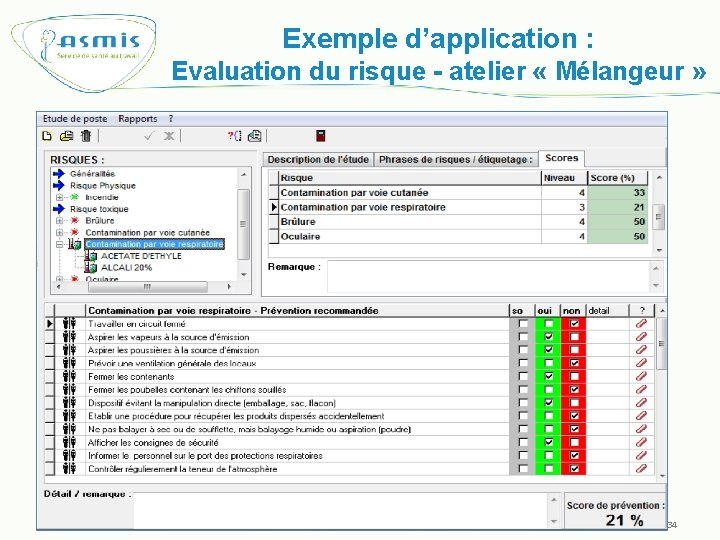
Task: Open a study with the folder icon
Action: (67, 136)
